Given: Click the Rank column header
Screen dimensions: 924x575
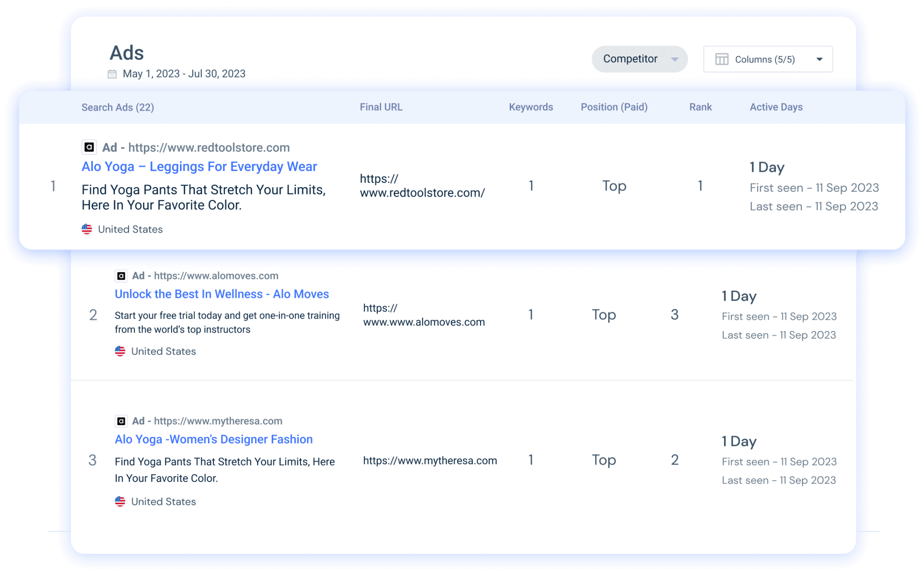Looking at the screenshot, I should coord(700,107).
